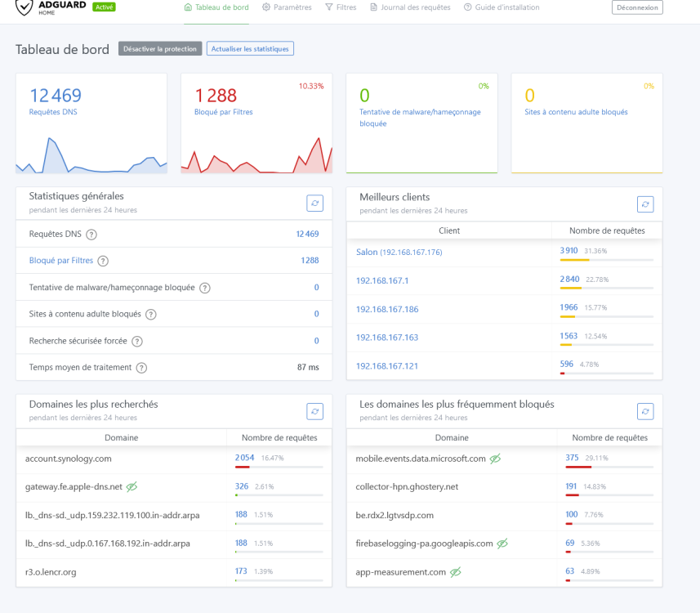
Task: Click the 1288 blocked count in statistics table
Action: coord(310,261)
